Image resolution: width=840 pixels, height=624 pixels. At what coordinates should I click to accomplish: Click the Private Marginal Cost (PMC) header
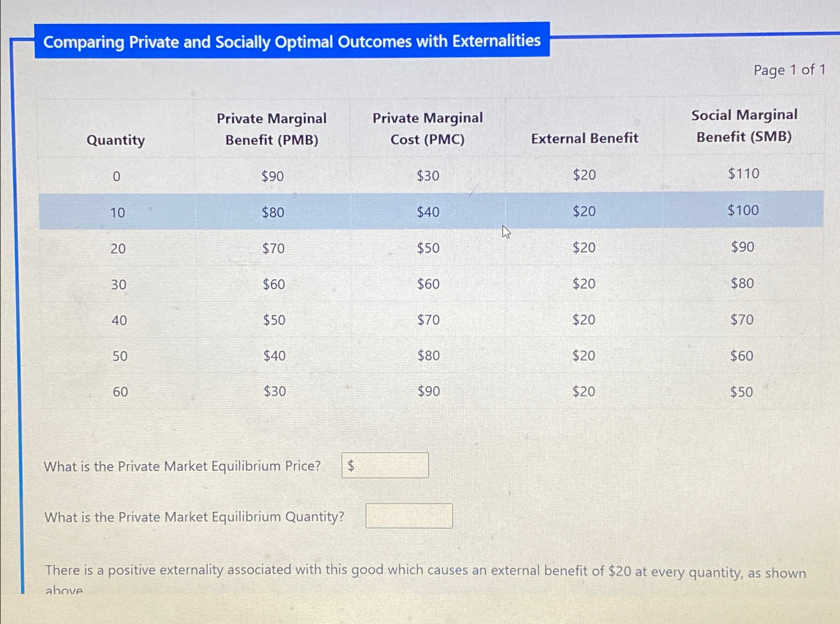[427, 129]
